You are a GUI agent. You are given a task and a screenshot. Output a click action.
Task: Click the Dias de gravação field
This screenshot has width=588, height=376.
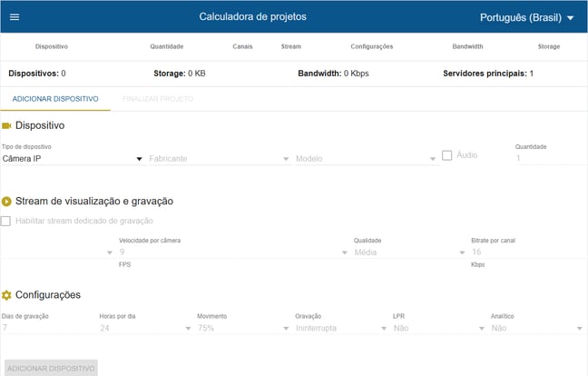pyautogui.click(x=44, y=328)
